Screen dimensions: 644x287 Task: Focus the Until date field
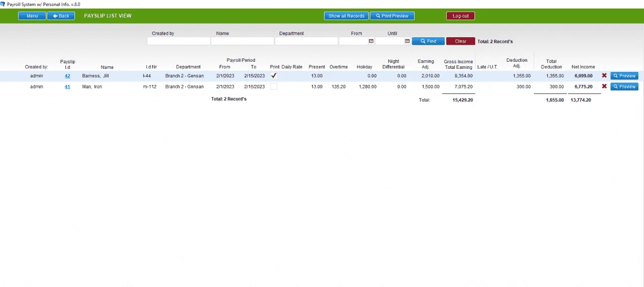tap(390, 41)
